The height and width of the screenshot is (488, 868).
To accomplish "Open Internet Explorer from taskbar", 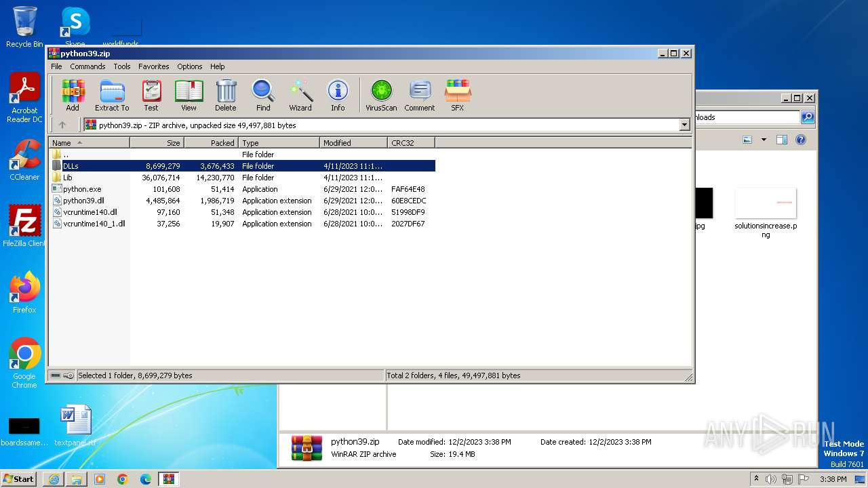I will coord(54,479).
